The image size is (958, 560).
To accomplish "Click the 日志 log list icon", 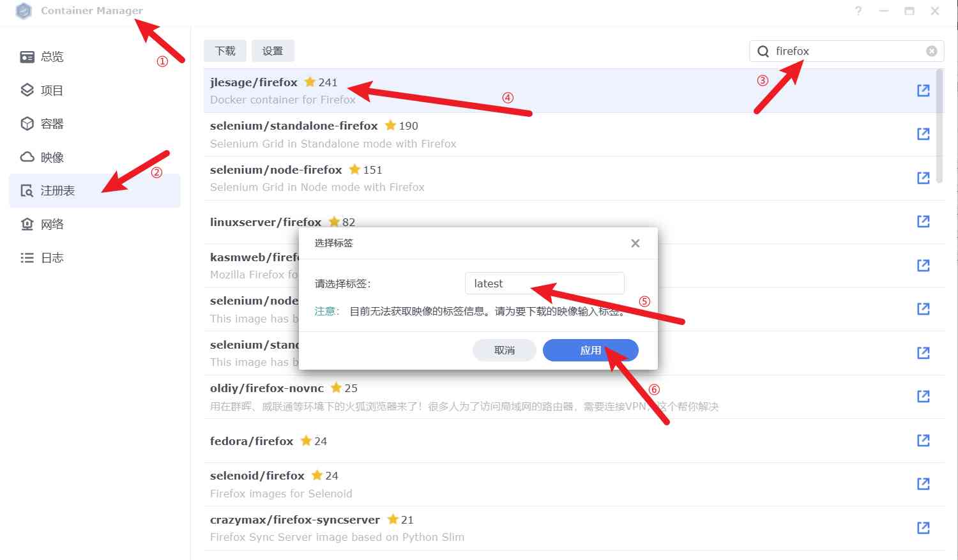I will (x=27, y=258).
